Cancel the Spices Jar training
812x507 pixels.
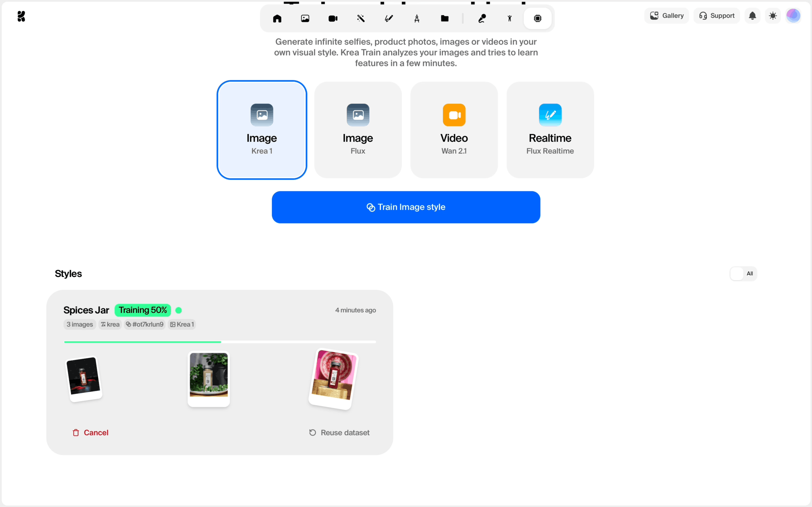pos(90,432)
